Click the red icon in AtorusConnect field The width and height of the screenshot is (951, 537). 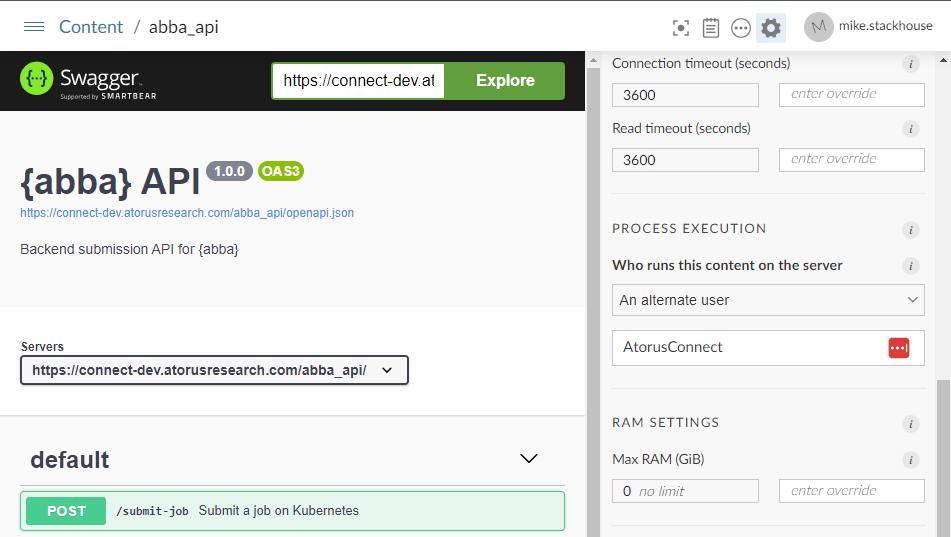tap(898, 348)
